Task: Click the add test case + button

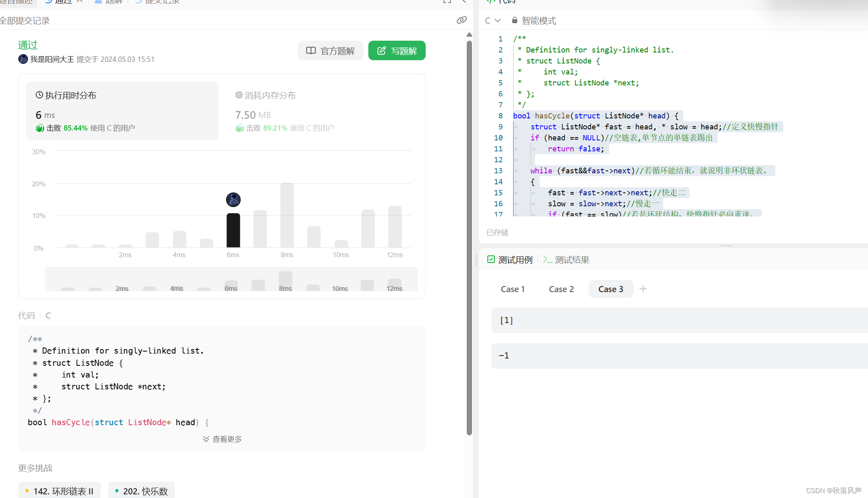Action: point(644,289)
